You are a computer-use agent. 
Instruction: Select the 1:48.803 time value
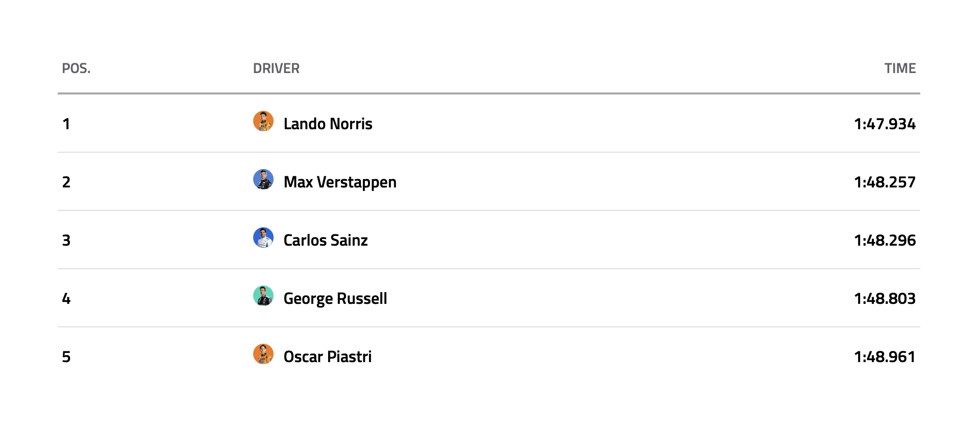pos(885,299)
